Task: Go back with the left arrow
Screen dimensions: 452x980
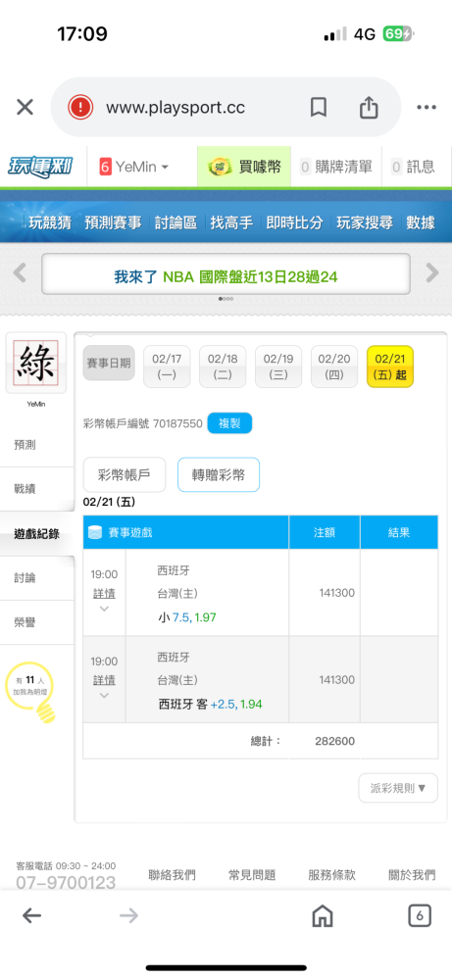Action: [x=31, y=916]
